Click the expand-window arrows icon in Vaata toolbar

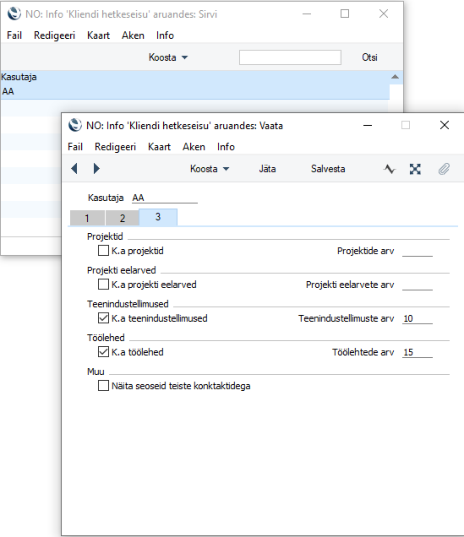pyautogui.click(x=415, y=169)
